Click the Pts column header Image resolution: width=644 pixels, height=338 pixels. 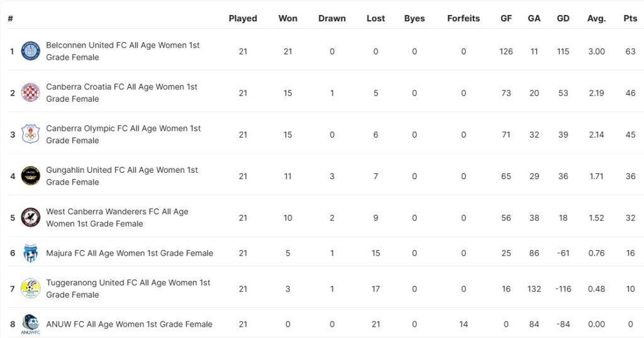[x=630, y=18]
